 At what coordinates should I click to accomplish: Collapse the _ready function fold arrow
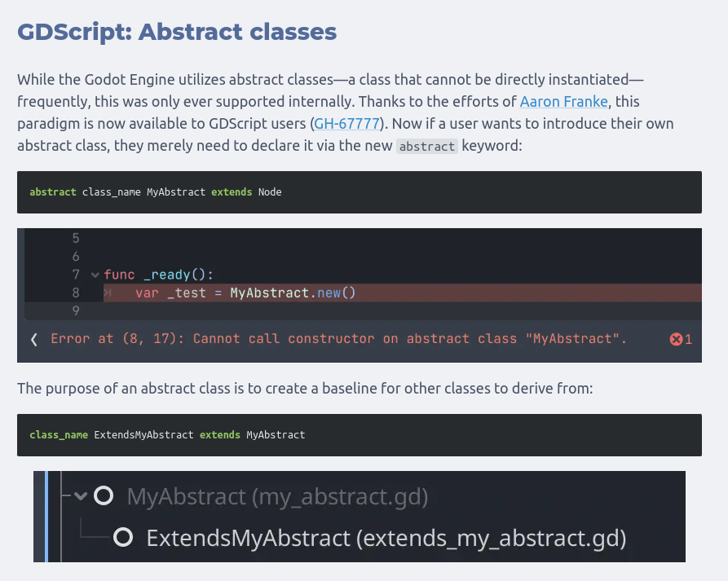(x=95, y=275)
